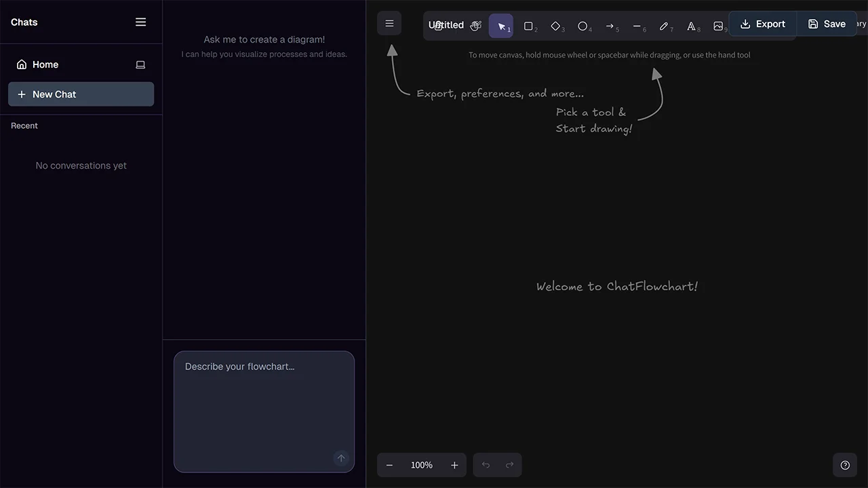Start a New Chat
Viewport: 868px width, 488px height.
click(81, 94)
